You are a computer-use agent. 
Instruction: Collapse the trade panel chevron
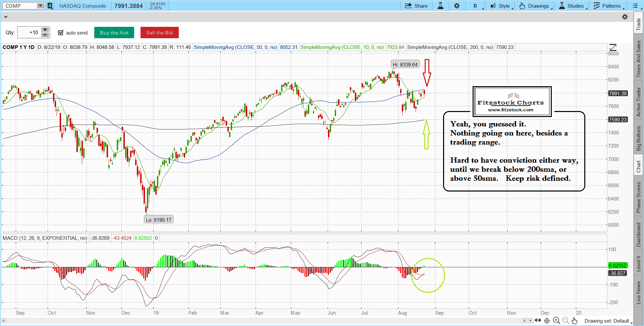(x=6, y=17)
